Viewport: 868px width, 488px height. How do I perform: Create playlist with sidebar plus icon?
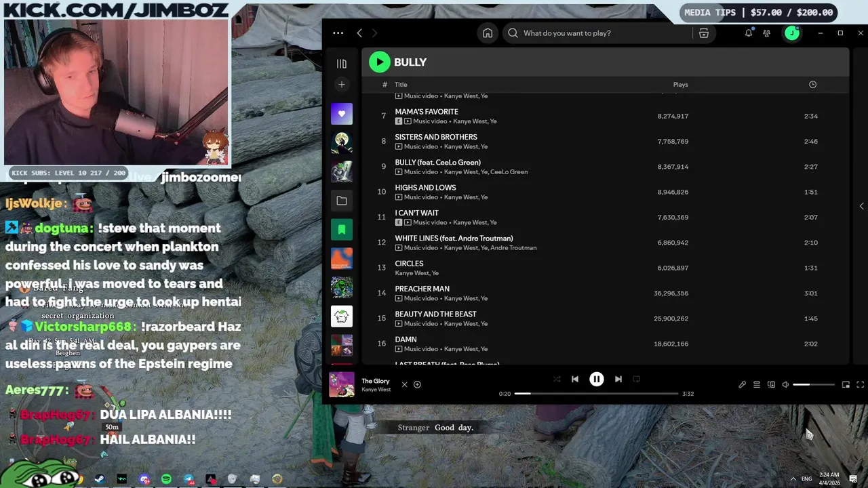click(x=342, y=85)
